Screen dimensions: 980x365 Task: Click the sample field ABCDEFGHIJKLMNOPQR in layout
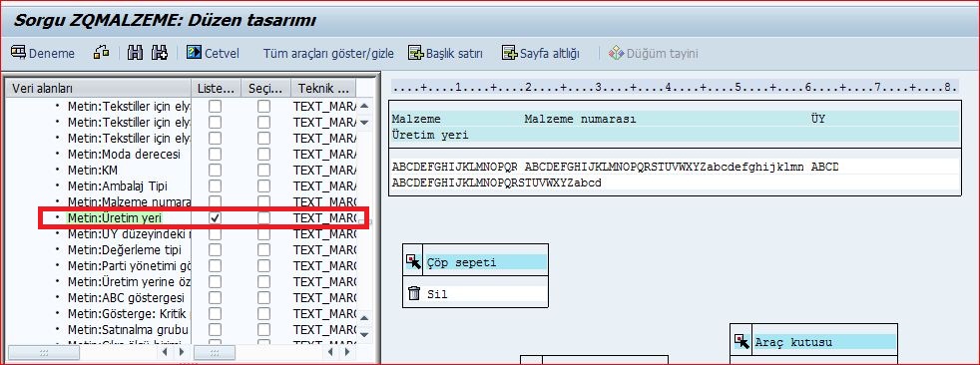click(455, 167)
